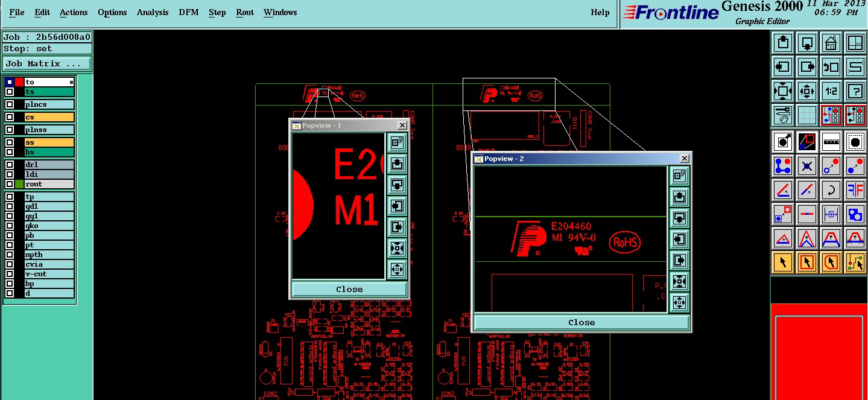Toggle the npth layer checkbox

tap(9, 255)
